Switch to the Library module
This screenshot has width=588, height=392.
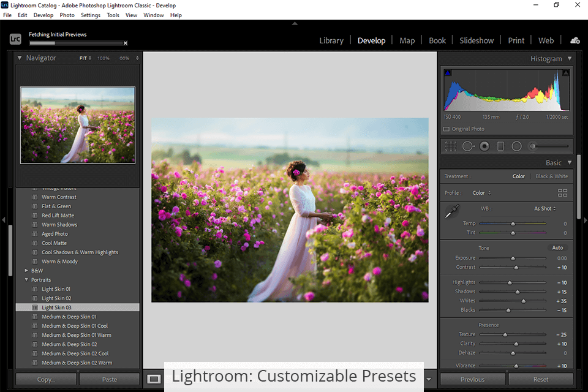[x=331, y=40]
